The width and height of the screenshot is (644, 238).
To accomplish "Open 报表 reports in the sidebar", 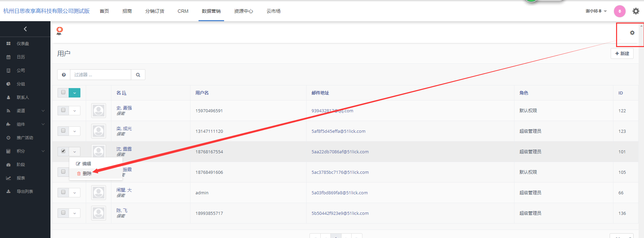I will pos(21,178).
